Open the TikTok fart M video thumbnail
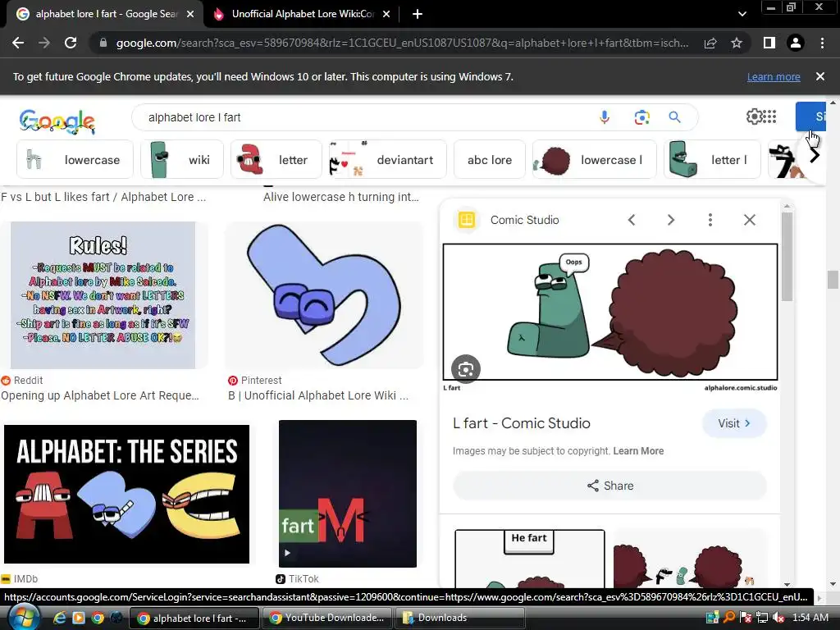 [x=348, y=493]
